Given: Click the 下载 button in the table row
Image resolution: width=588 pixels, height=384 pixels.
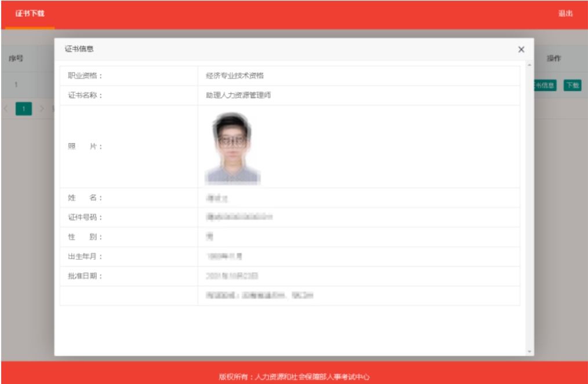Looking at the screenshot, I should pos(572,85).
